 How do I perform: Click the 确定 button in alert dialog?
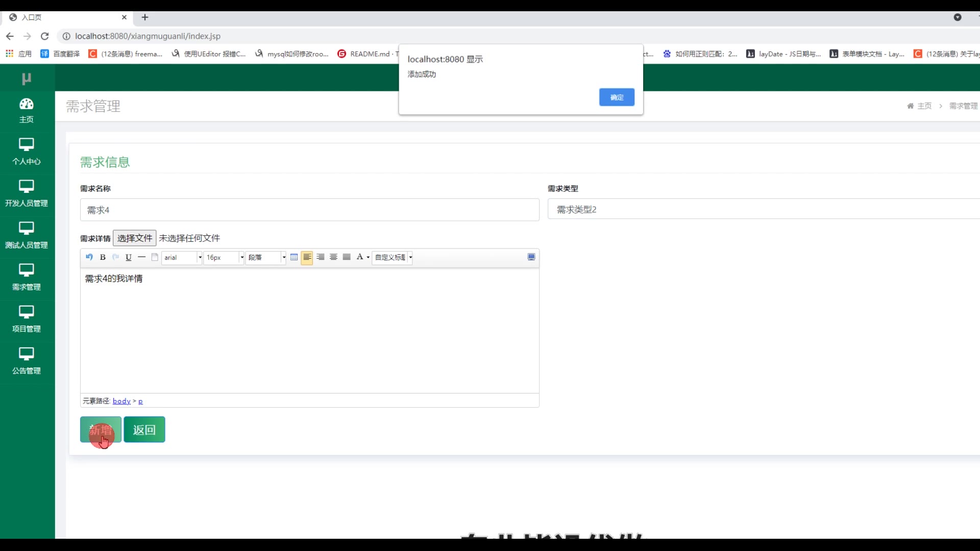(617, 97)
